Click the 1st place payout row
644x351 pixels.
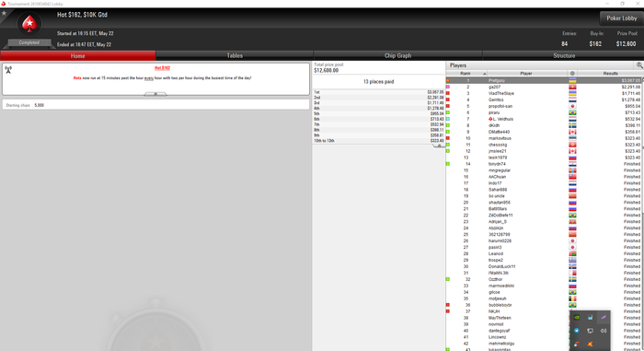[378, 92]
